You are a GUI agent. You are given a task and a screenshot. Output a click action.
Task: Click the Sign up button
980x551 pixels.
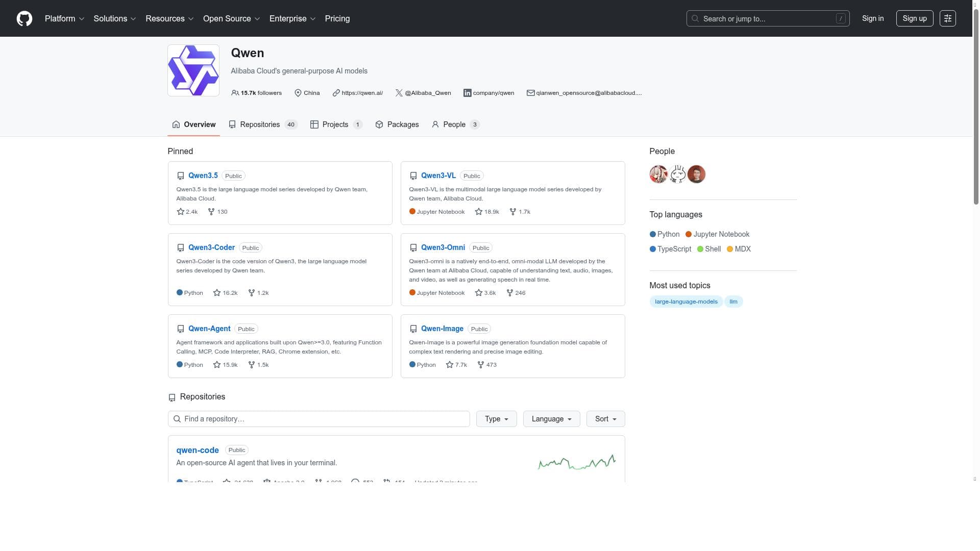point(914,18)
